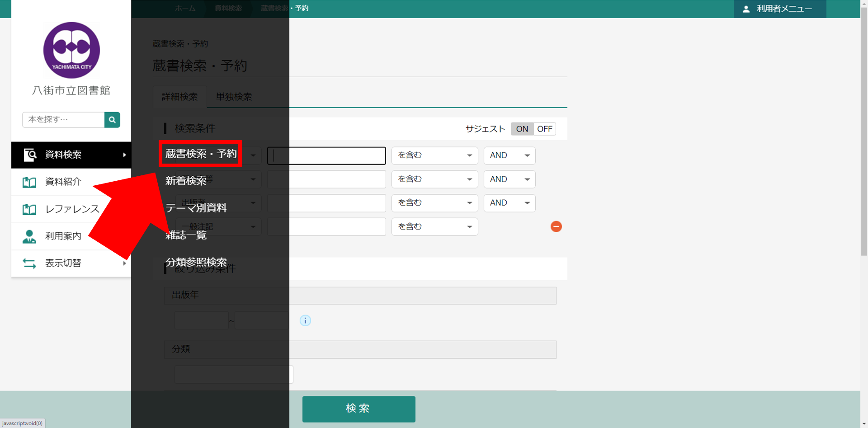Image resolution: width=868 pixels, height=428 pixels.
Task: Click the magnifier search button in sidebar
Action: [x=112, y=120]
